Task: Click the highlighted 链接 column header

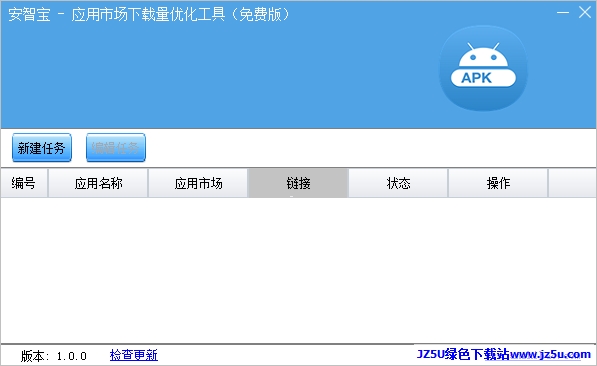Action: tap(298, 183)
